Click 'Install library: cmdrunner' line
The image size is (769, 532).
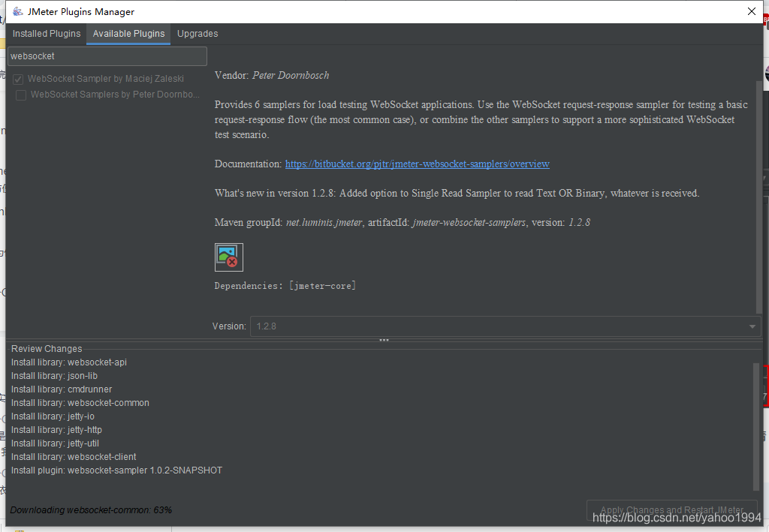[62, 389]
